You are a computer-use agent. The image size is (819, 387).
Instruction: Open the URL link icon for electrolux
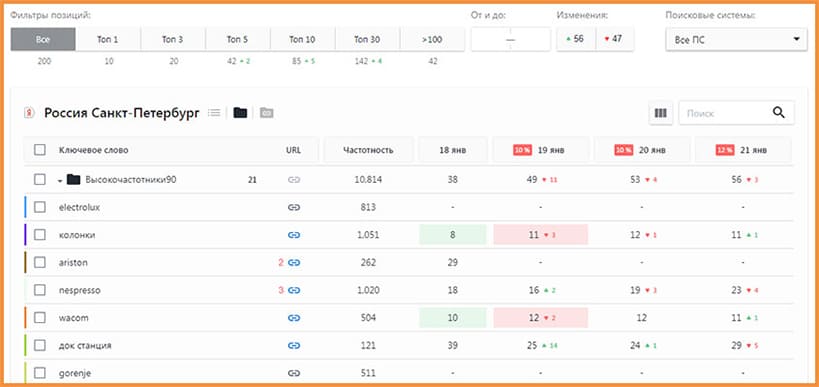click(294, 207)
